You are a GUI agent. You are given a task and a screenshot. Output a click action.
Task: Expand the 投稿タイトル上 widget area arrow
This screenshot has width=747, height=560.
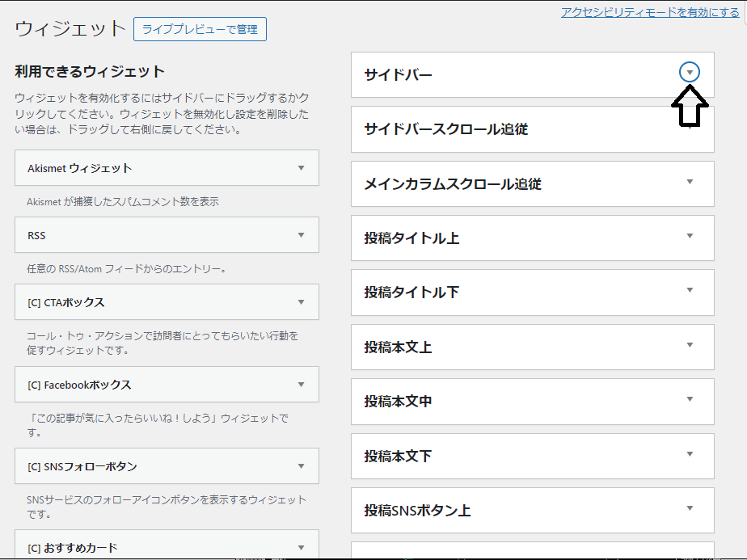(x=690, y=236)
